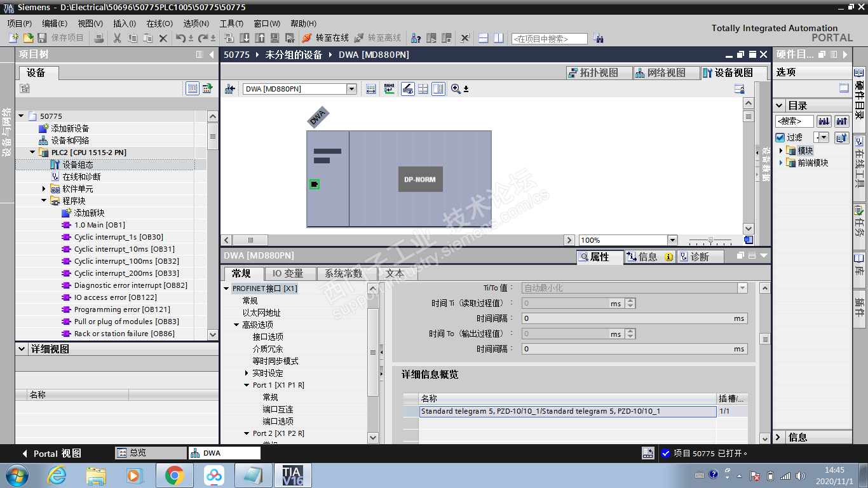Click the zoom slider in device view
The width and height of the screenshot is (868, 488).
(710, 240)
